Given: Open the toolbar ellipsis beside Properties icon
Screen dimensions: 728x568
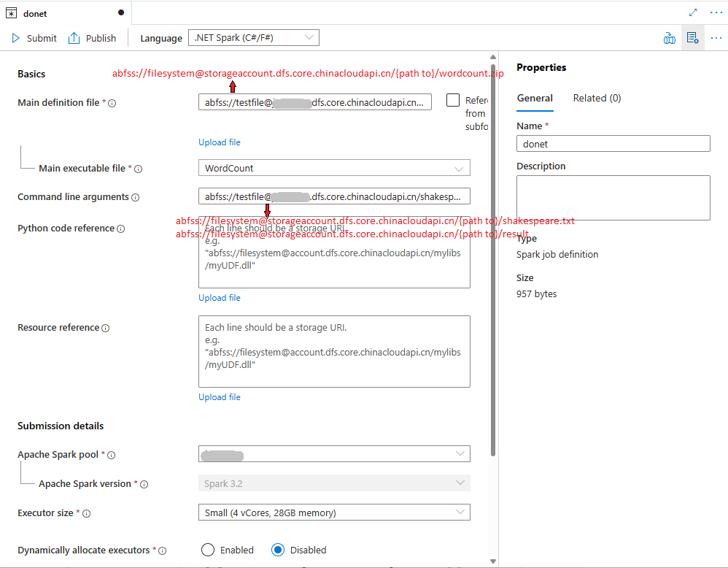Looking at the screenshot, I should tap(716, 38).
